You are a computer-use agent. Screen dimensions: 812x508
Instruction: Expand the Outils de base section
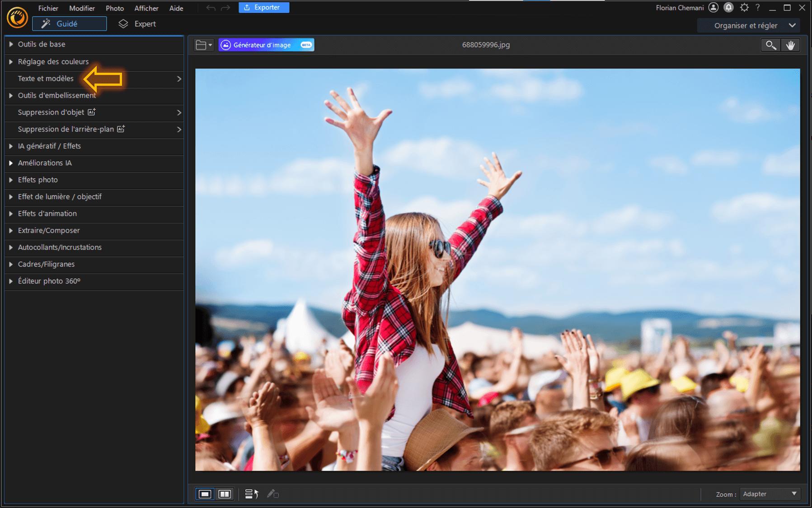[42, 44]
